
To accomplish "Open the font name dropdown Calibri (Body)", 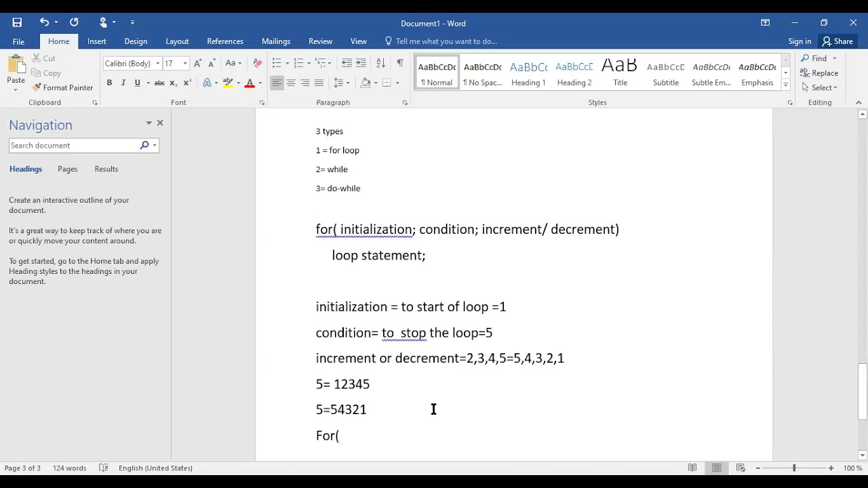I will coord(158,64).
